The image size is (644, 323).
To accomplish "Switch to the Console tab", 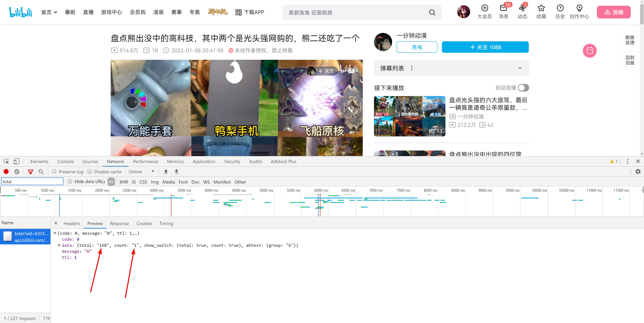I will coord(66,162).
